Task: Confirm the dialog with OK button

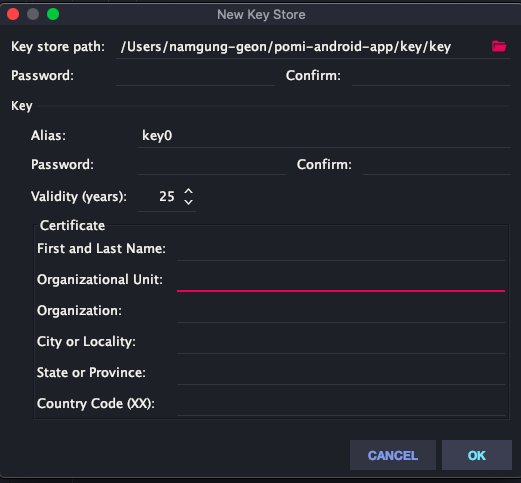Action: click(477, 455)
